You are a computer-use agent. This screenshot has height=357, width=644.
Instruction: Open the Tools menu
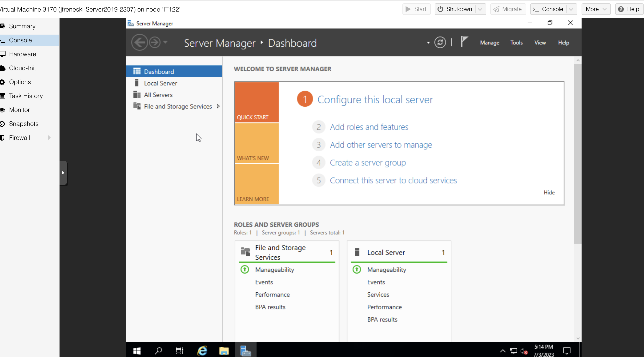point(516,42)
